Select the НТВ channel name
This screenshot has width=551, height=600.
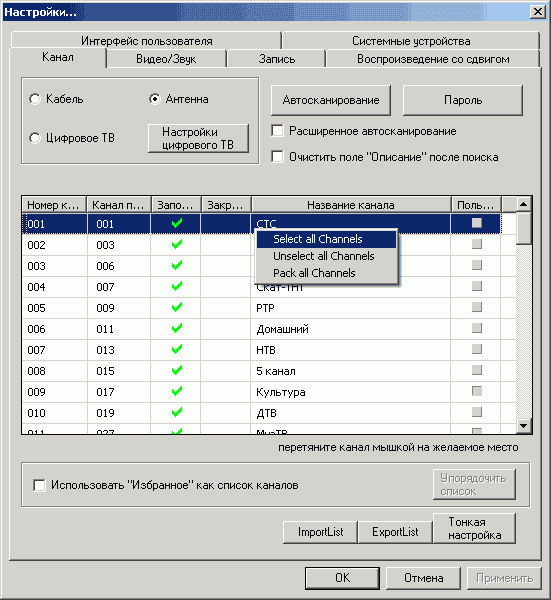(266, 350)
